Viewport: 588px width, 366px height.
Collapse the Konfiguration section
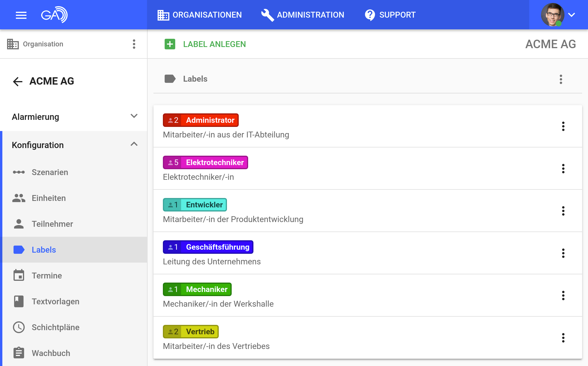point(134,144)
